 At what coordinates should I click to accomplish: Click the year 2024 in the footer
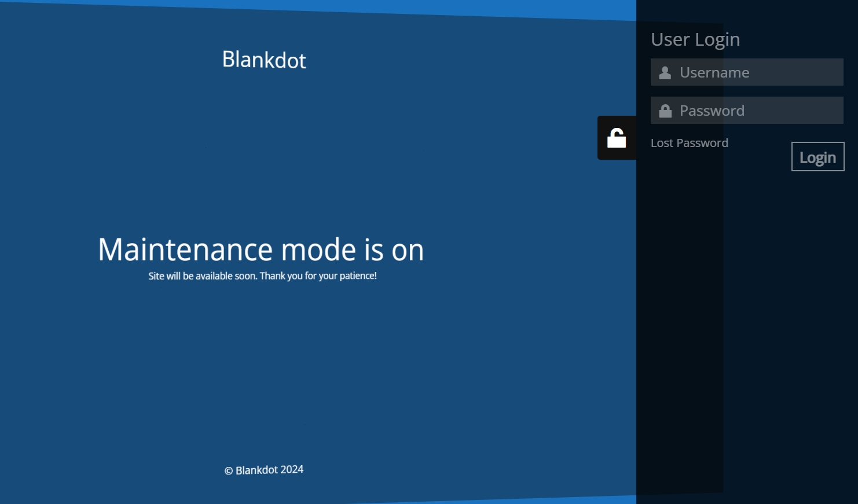[x=292, y=469]
